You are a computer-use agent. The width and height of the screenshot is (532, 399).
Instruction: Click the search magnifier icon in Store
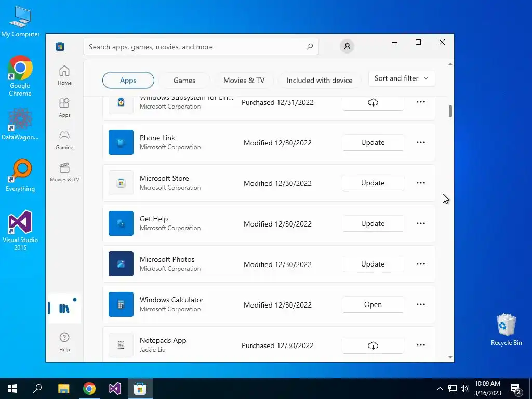pyautogui.click(x=310, y=47)
